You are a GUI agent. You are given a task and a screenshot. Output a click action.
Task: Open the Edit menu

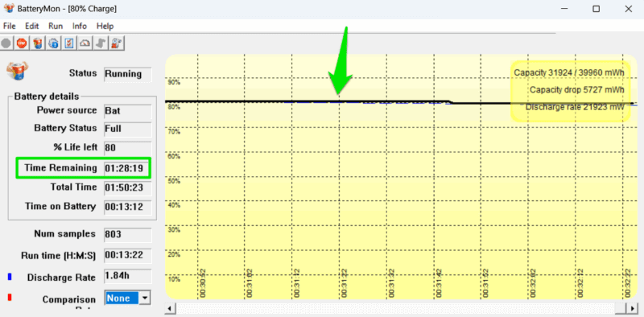coord(31,26)
